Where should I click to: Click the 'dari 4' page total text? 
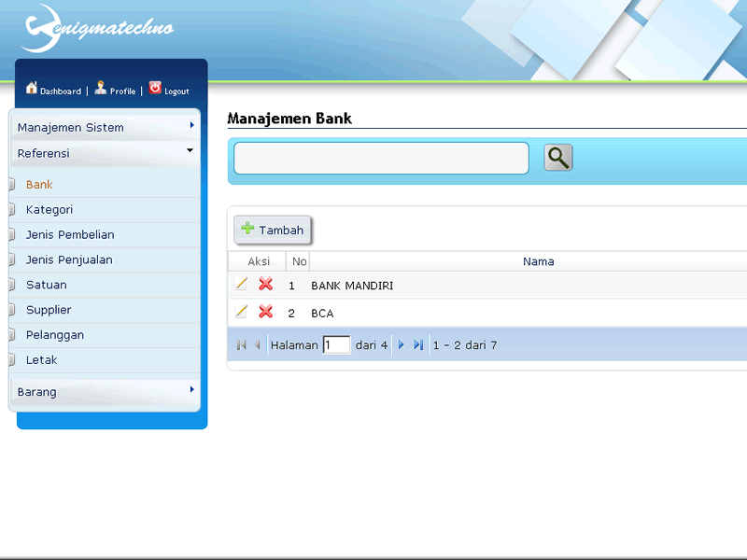coord(372,345)
